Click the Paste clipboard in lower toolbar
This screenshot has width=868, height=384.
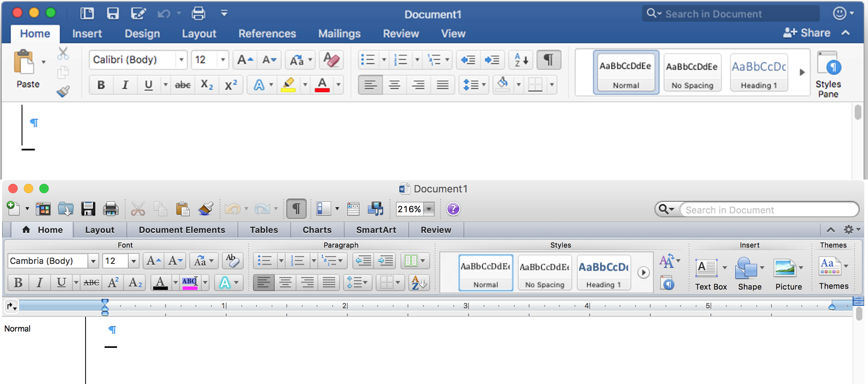point(183,209)
